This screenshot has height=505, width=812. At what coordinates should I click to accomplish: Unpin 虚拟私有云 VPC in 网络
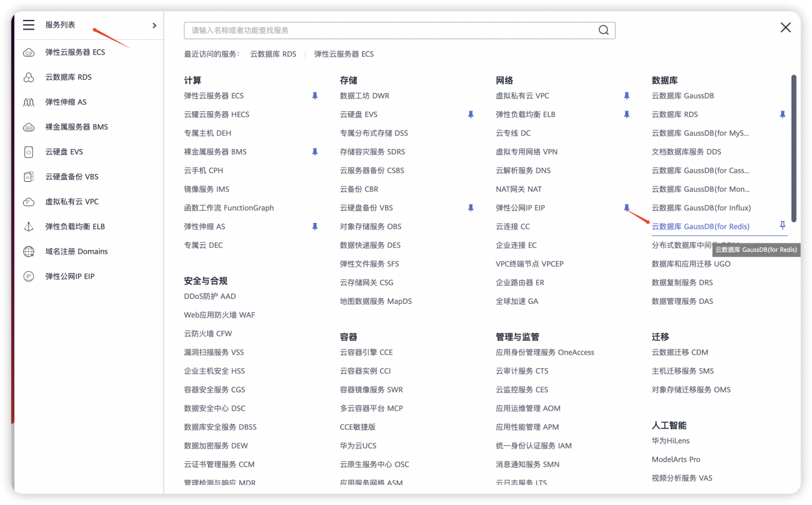coord(626,96)
